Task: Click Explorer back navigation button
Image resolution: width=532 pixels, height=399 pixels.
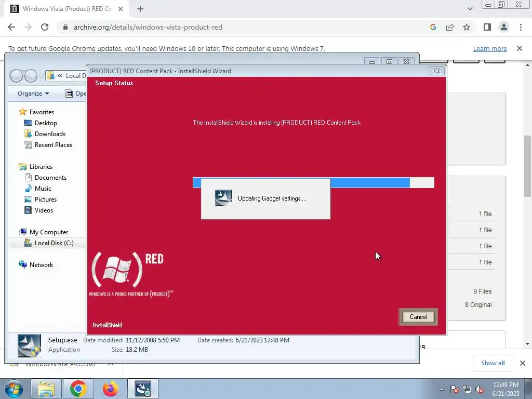Action: [16, 76]
